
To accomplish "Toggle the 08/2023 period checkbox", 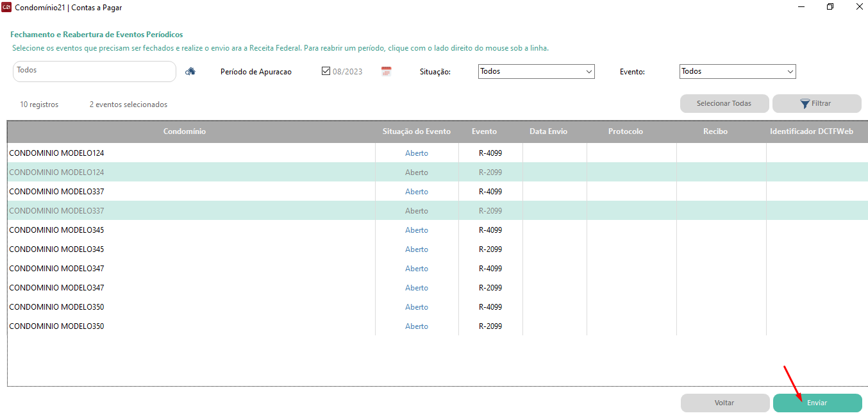I will [x=326, y=71].
